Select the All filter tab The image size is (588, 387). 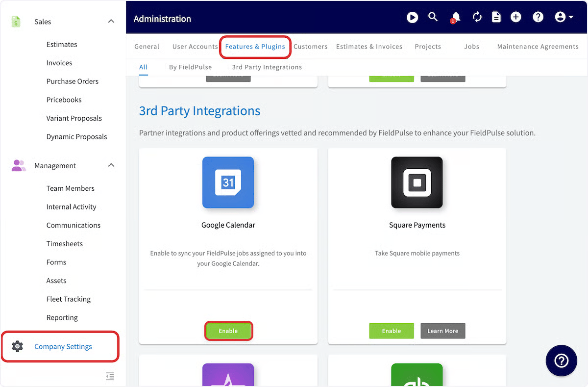143,67
